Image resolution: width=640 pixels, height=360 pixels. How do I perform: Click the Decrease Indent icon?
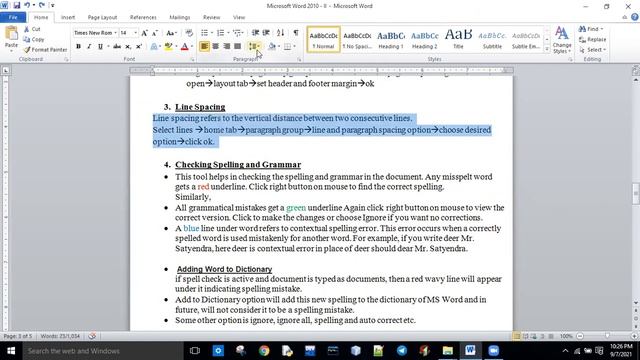tap(255, 33)
